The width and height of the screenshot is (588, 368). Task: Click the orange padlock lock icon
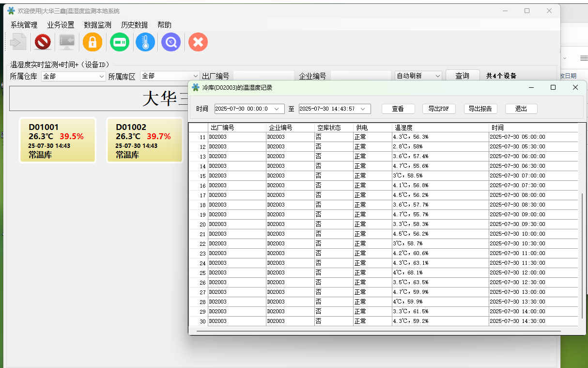[x=93, y=42]
